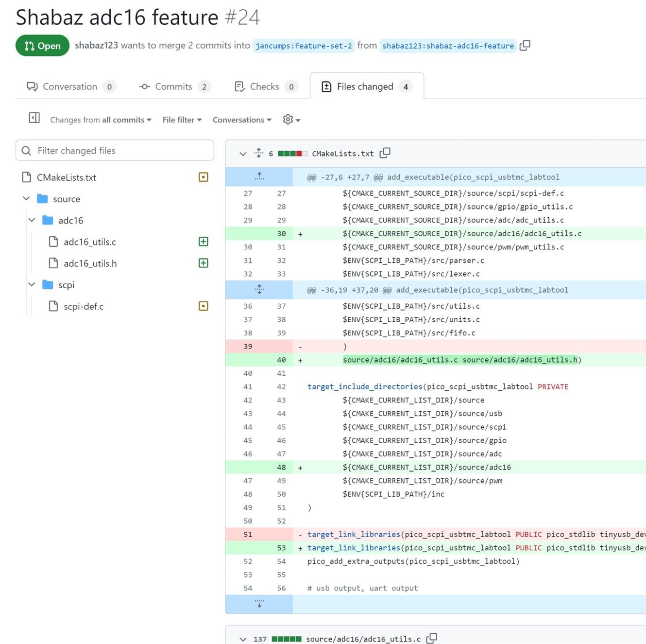
Task: Open source/adc16/adc16_utils.c header link
Action: pyautogui.click(x=363, y=639)
